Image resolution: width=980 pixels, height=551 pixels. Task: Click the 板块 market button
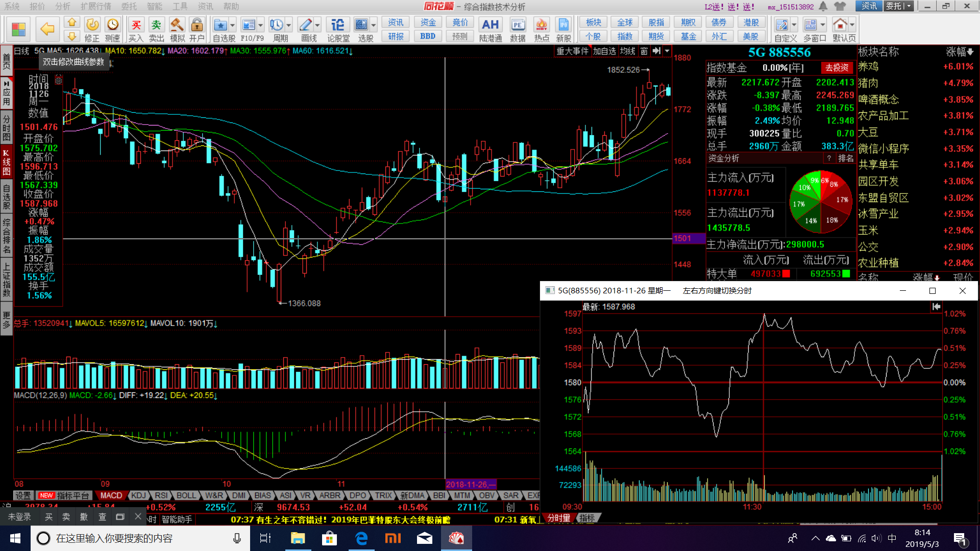click(x=593, y=22)
